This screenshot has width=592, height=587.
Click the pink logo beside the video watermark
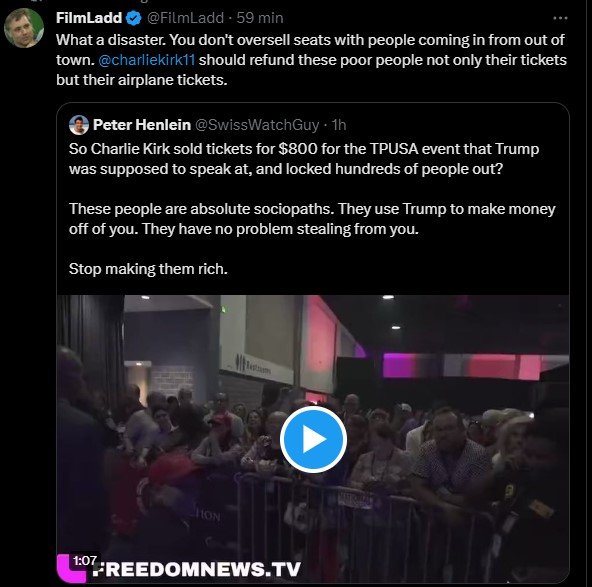coord(71,569)
